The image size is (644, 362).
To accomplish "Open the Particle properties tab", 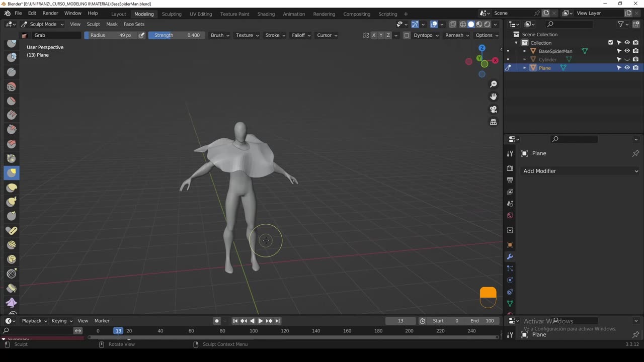I will 510,268.
